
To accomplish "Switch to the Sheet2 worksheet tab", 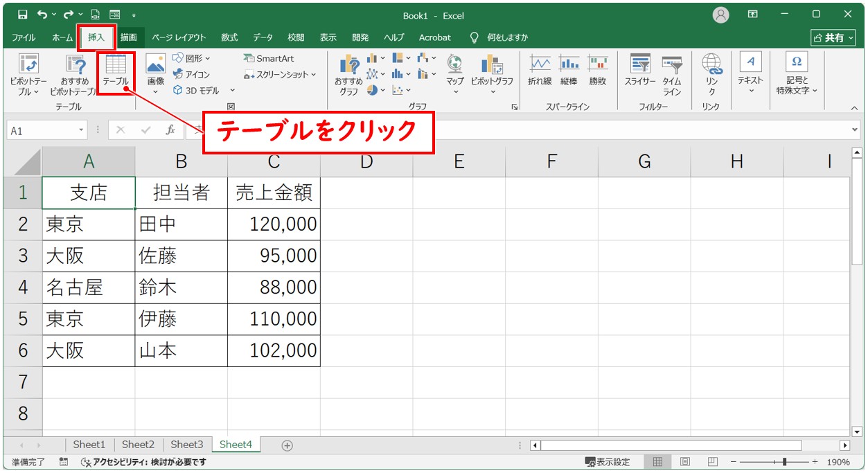I will point(138,445).
